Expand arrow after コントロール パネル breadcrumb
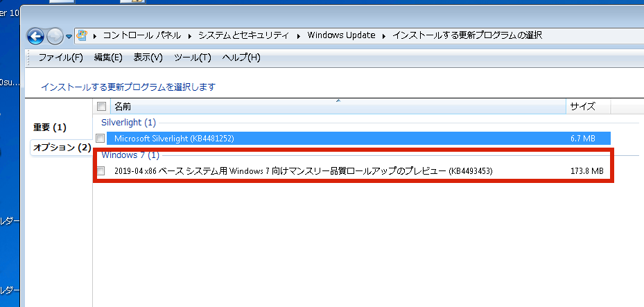Viewport: 644px width, 307px height. click(190, 36)
